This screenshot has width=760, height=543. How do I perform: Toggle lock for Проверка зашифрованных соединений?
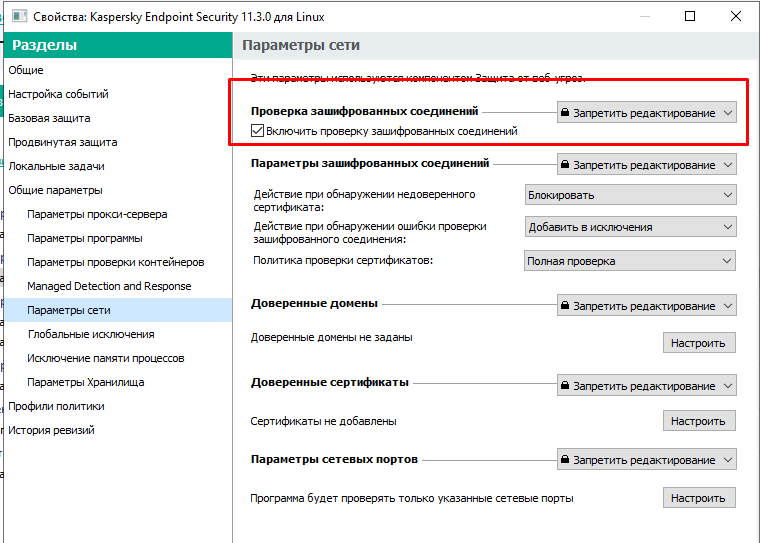point(647,112)
